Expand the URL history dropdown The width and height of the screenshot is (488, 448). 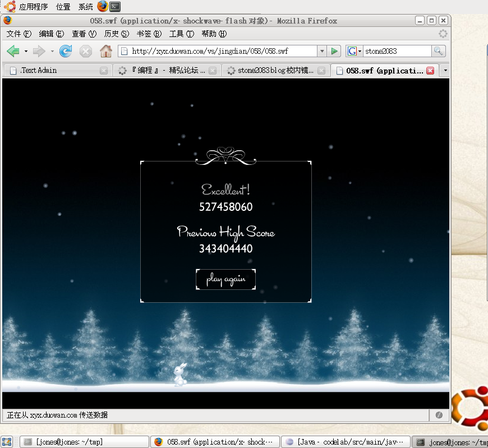[x=322, y=52]
